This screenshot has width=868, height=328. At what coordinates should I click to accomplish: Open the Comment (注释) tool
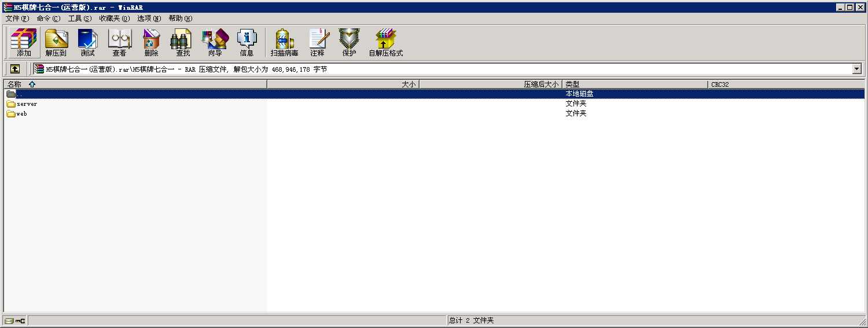[317, 43]
